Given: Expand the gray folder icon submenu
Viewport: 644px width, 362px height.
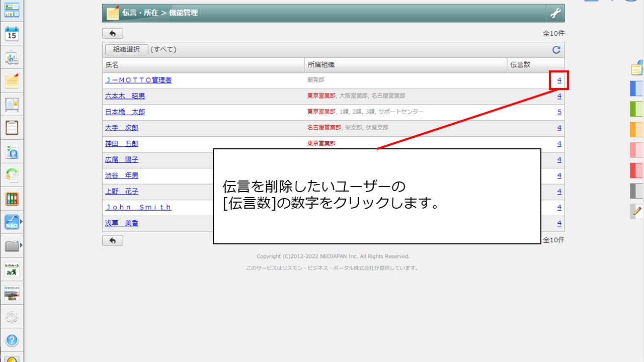Looking at the screenshot, I should click(21, 245).
